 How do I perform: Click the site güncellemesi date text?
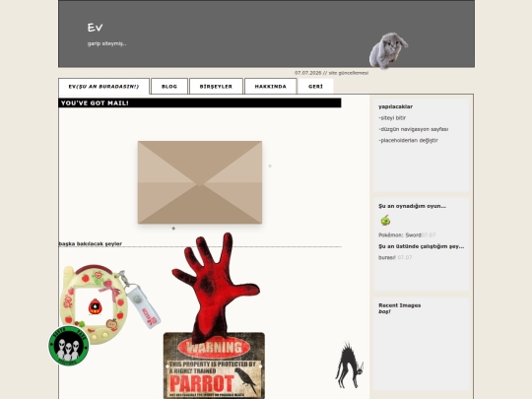pos(331,73)
